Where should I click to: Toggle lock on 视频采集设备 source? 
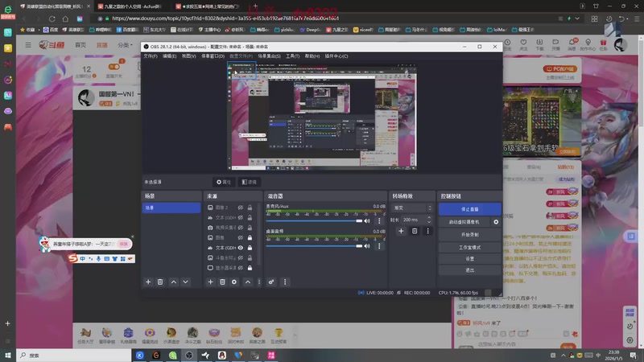pyautogui.click(x=250, y=228)
